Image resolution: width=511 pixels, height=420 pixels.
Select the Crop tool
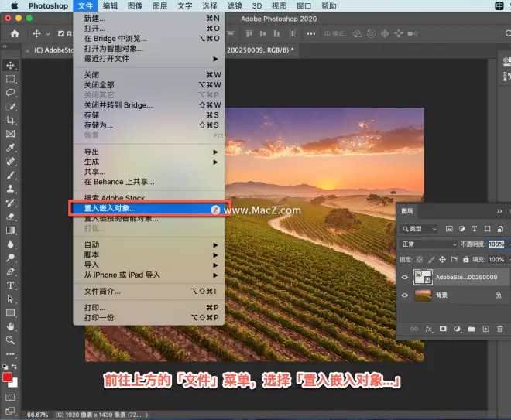10,120
